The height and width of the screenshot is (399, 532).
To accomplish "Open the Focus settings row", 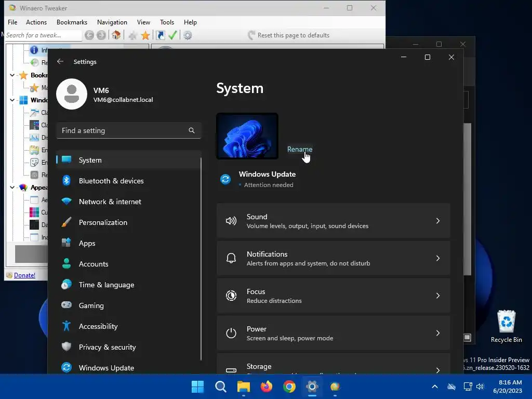I will (334, 296).
